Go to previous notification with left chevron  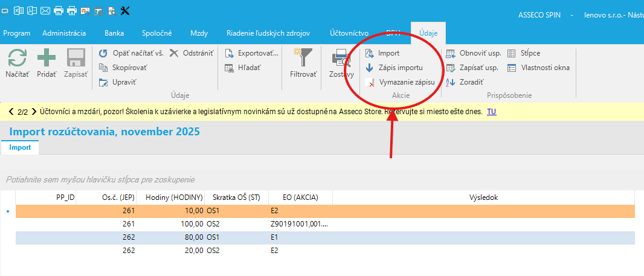(x=11, y=112)
